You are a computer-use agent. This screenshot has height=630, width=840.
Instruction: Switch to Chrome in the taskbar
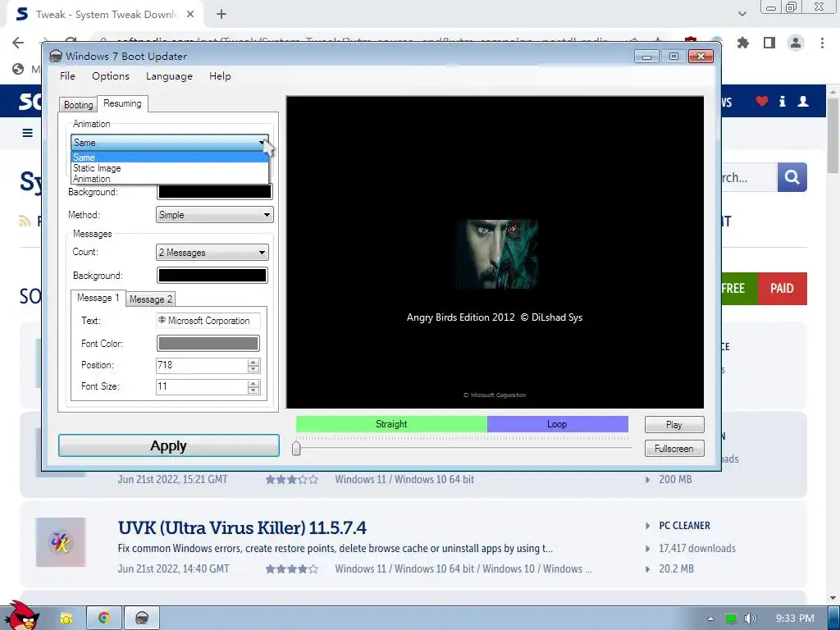click(x=104, y=619)
